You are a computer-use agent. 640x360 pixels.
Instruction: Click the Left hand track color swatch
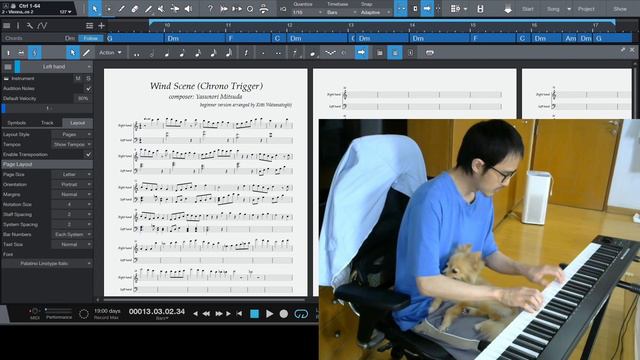17,67
